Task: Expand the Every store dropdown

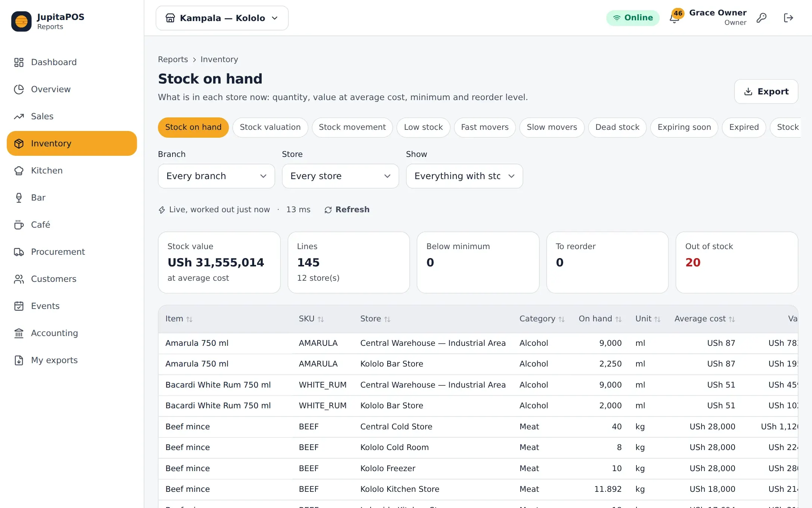Action: (341, 176)
